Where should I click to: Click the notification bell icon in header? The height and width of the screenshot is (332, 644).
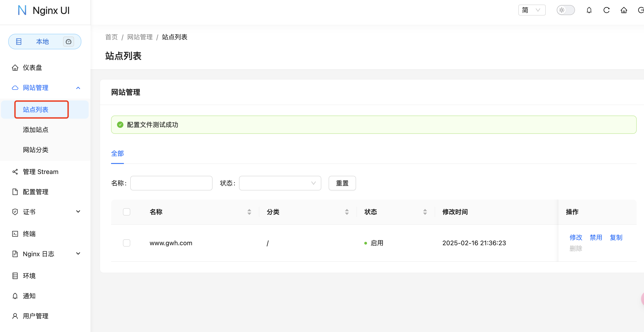589,10
